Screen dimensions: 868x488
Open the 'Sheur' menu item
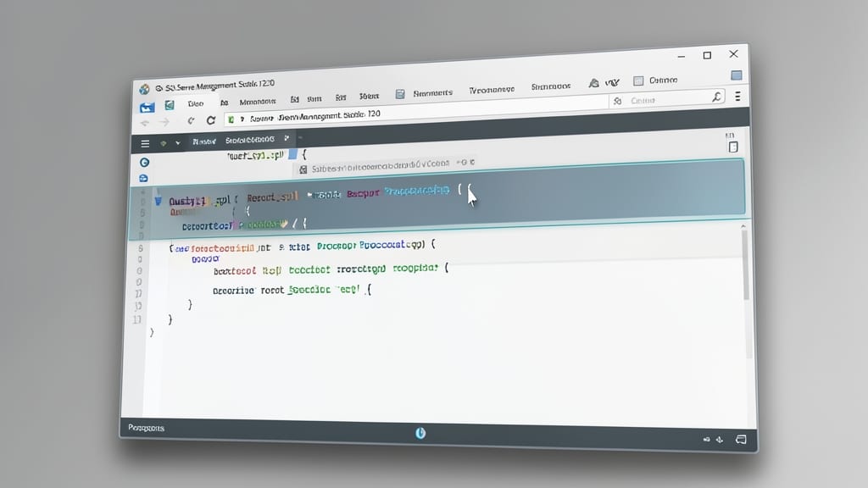click(x=370, y=97)
